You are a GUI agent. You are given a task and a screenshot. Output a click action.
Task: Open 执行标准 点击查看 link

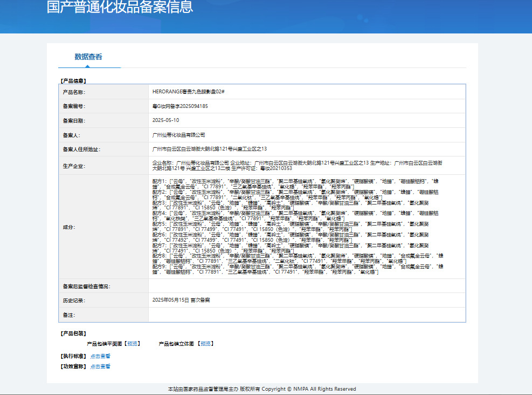[x=100, y=356]
